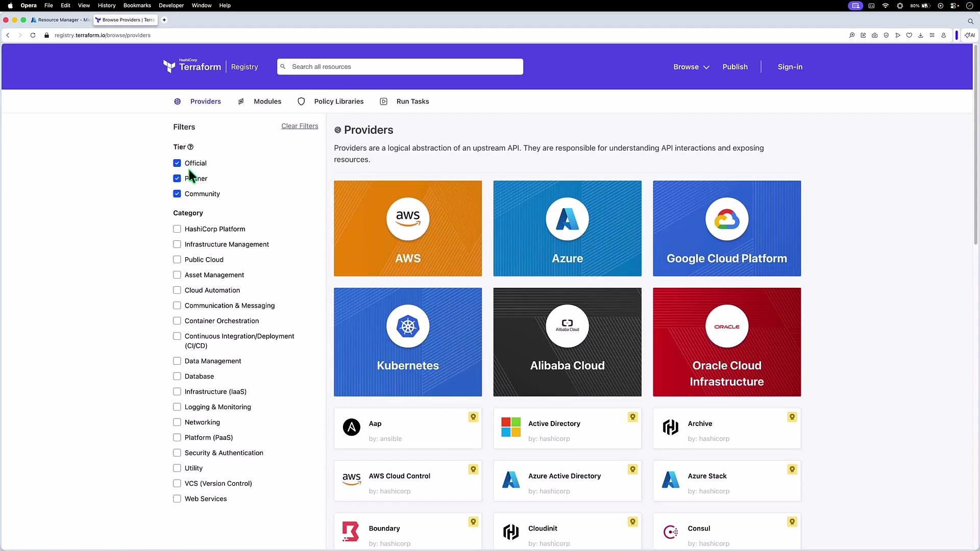Click the Azure Stack logo icon
Image resolution: width=980 pixels, height=551 pixels.
[670, 480]
